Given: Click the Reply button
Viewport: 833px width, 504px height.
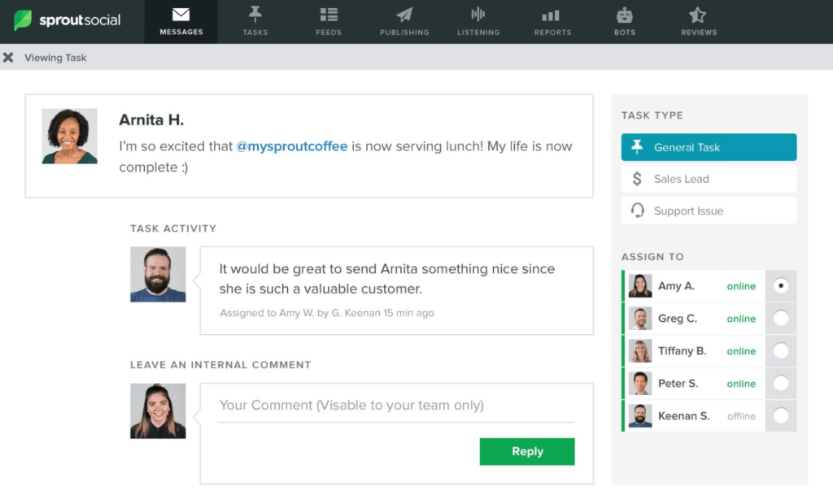Looking at the screenshot, I should 527,451.
